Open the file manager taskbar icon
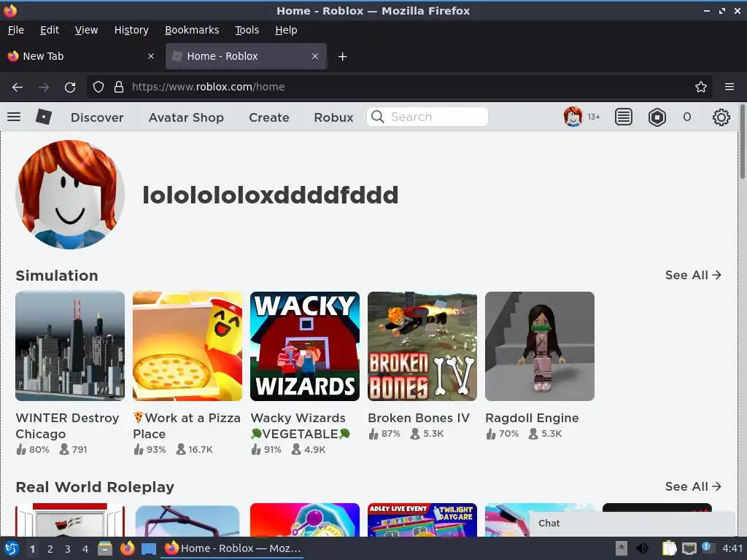 click(x=105, y=548)
